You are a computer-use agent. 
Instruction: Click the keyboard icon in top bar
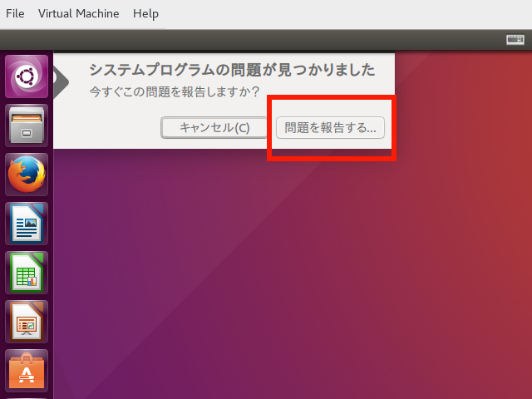coord(515,39)
